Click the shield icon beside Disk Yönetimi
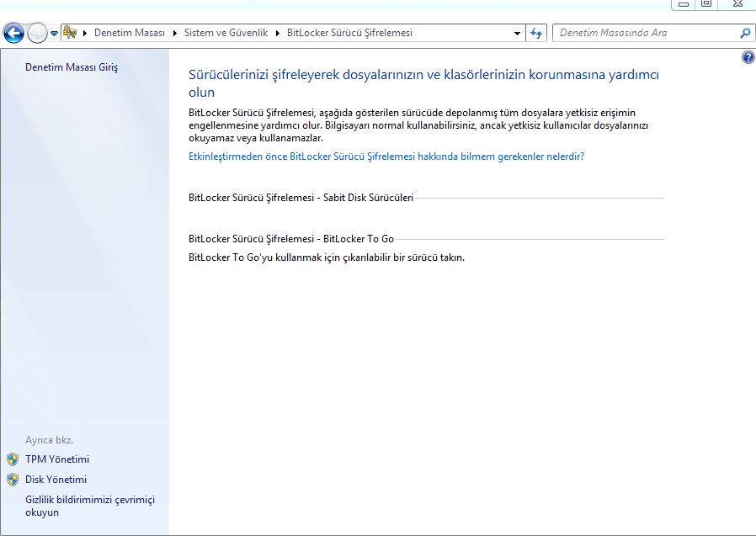 point(13,479)
